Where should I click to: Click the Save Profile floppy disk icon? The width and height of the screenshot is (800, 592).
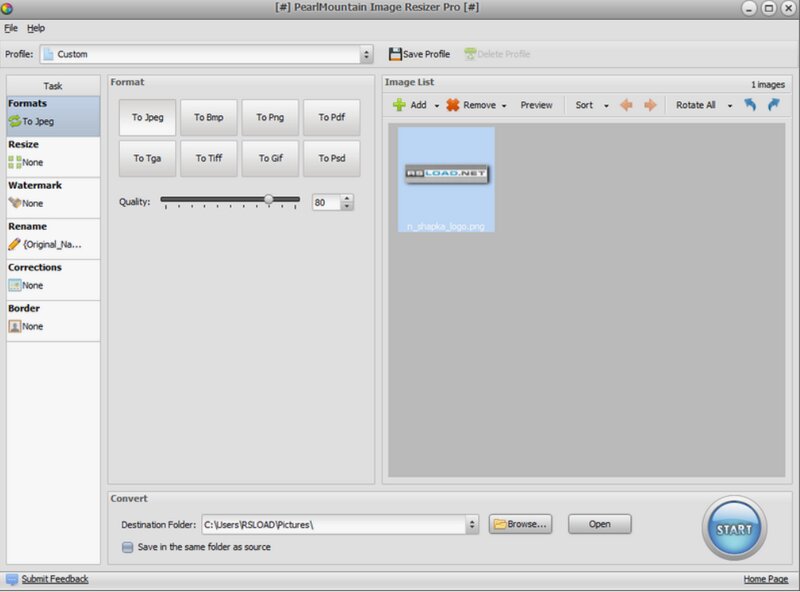[x=395, y=54]
